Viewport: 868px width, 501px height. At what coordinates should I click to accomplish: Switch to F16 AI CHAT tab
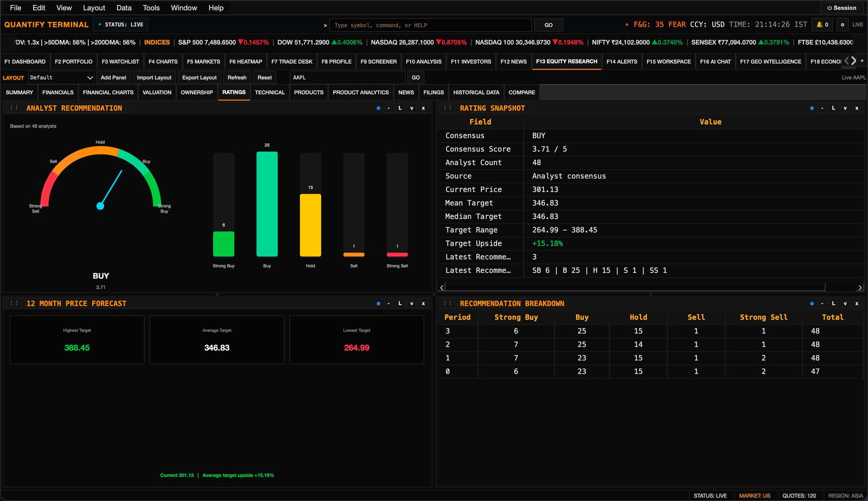click(715, 61)
